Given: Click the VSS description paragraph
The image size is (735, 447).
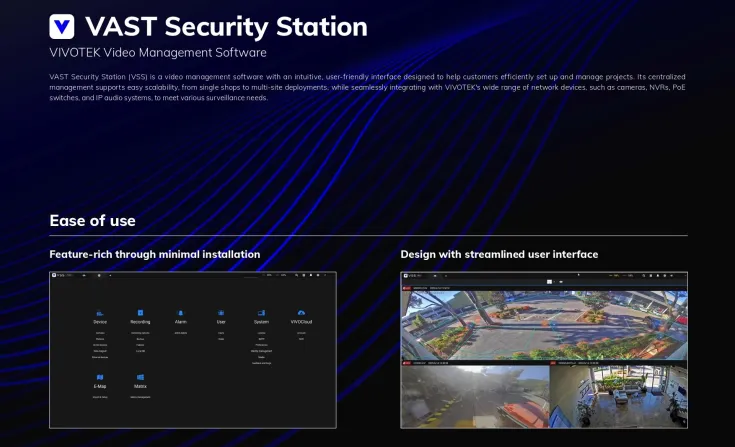Looking at the screenshot, I should click(x=368, y=87).
